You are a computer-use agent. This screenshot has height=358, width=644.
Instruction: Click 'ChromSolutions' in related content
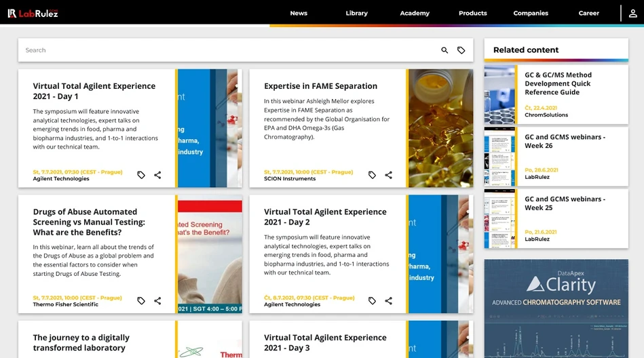click(546, 115)
